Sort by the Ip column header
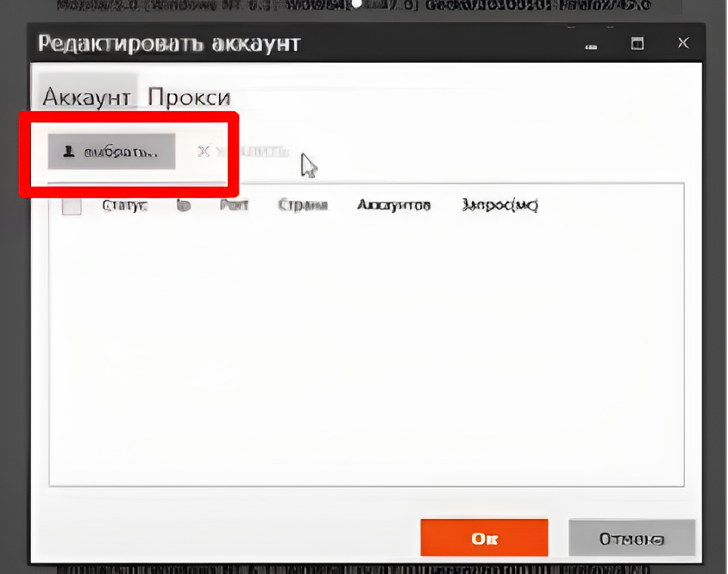This screenshot has width=728, height=574. pyautogui.click(x=184, y=205)
